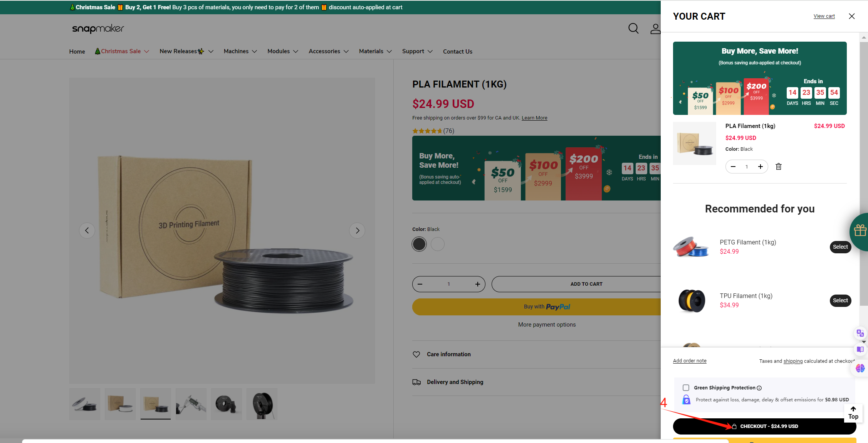
Task: Click the gift icon on the right edge
Action: 860,230
